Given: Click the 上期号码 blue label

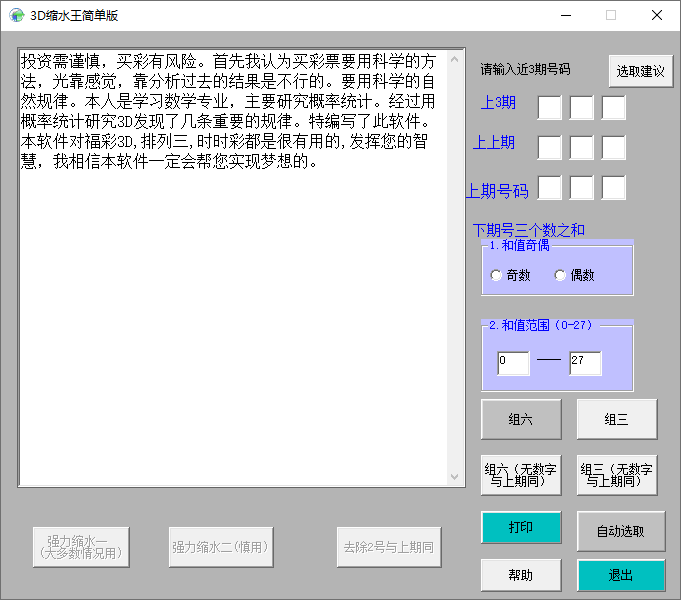Looking at the screenshot, I should [497, 191].
